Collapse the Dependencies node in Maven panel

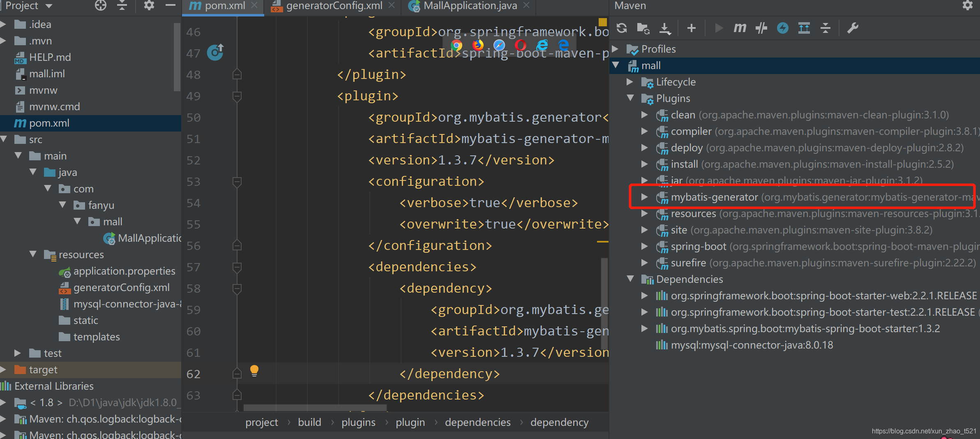click(x=630, y=279)
